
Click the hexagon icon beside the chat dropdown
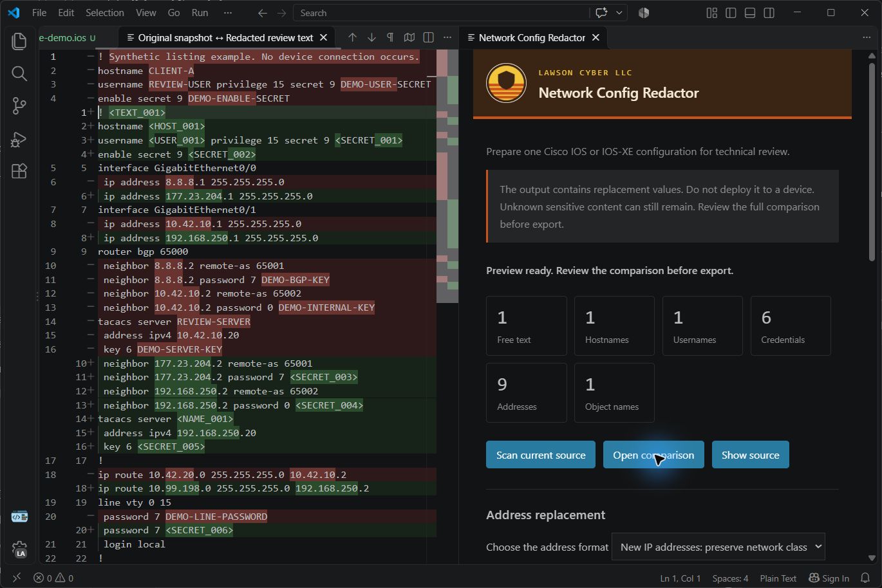(644, 13)
